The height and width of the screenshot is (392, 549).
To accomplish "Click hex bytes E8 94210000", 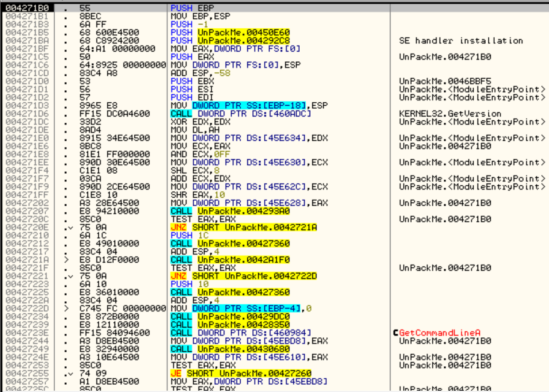I will pos(109,211).
